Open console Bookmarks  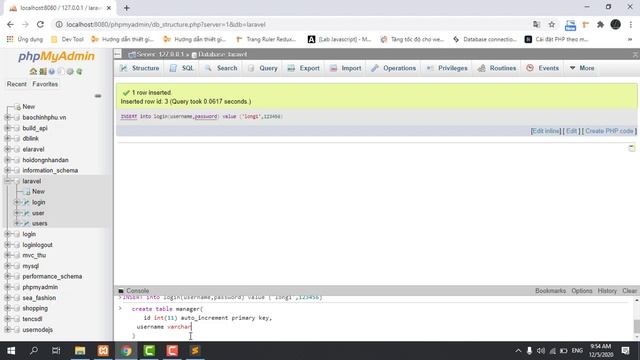(x=550, y=291)
